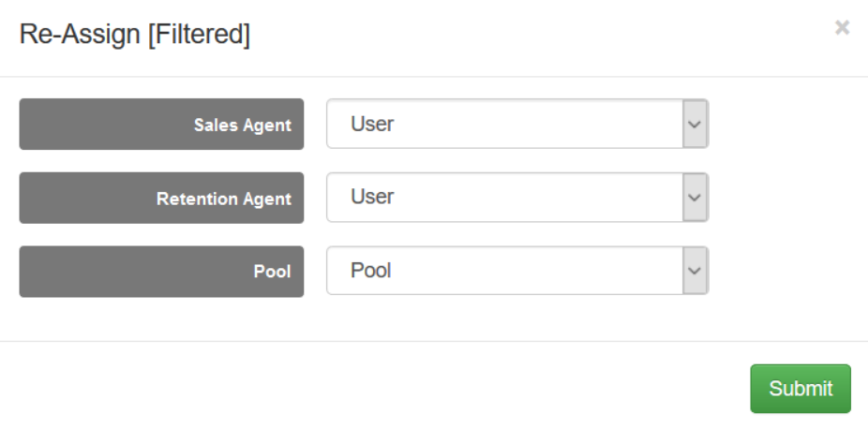Click the Re-Assign [Filtered] dialog title

point(134,36)
